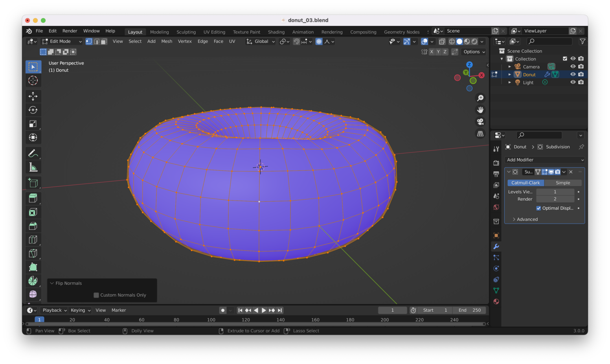The height and width of the screenshot is (364, 610).
Task: Toggle the Donut object's viewport visibility eye
Action: pos(573,74)
